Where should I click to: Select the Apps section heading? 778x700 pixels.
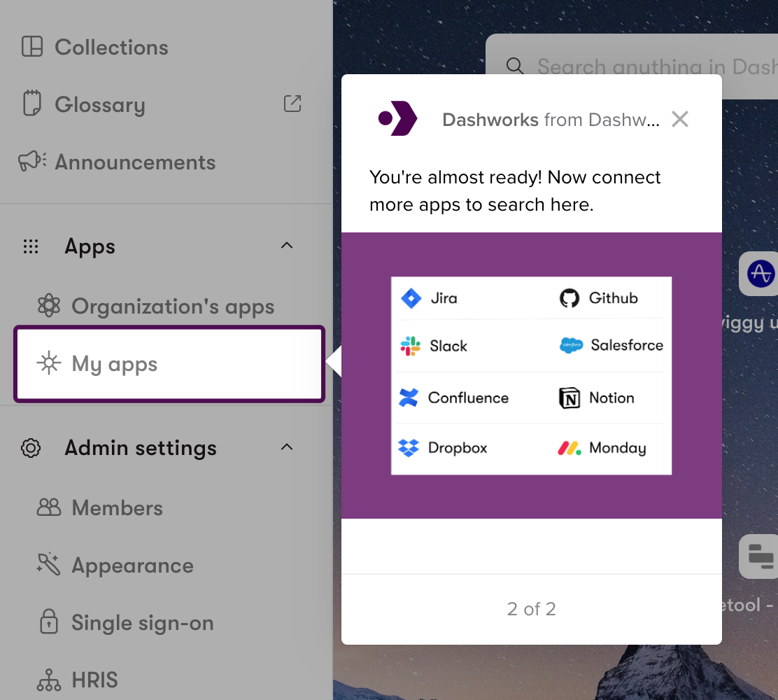[x=90, y=246]
